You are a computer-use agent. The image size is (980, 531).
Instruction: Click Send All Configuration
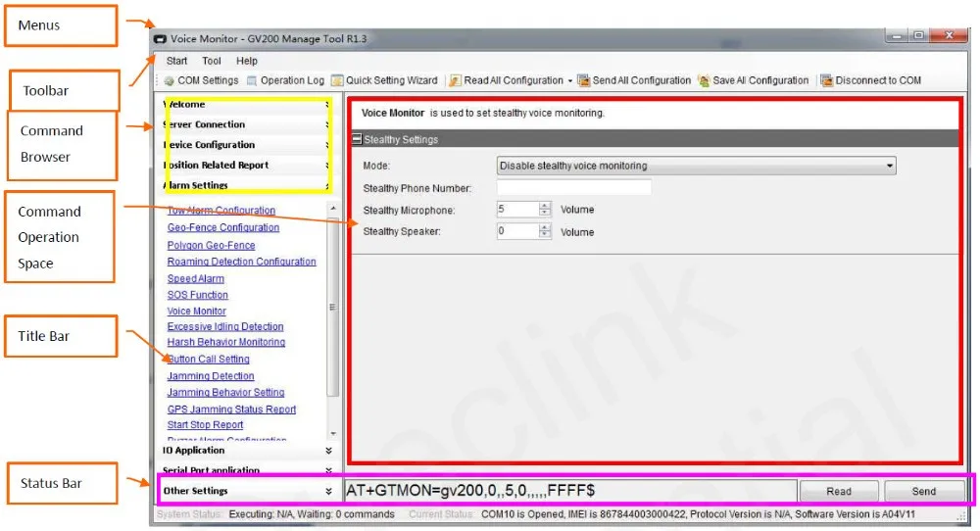(634, 80)
